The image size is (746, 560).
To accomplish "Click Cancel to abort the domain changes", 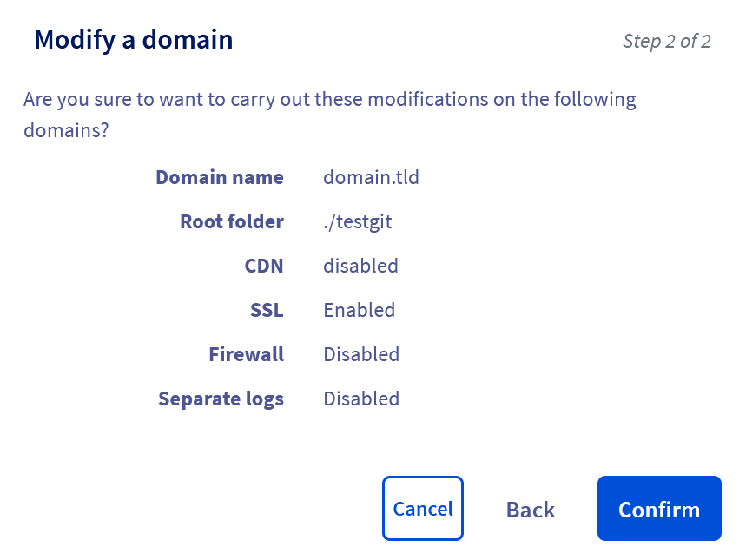I will [x=423, y=509].
